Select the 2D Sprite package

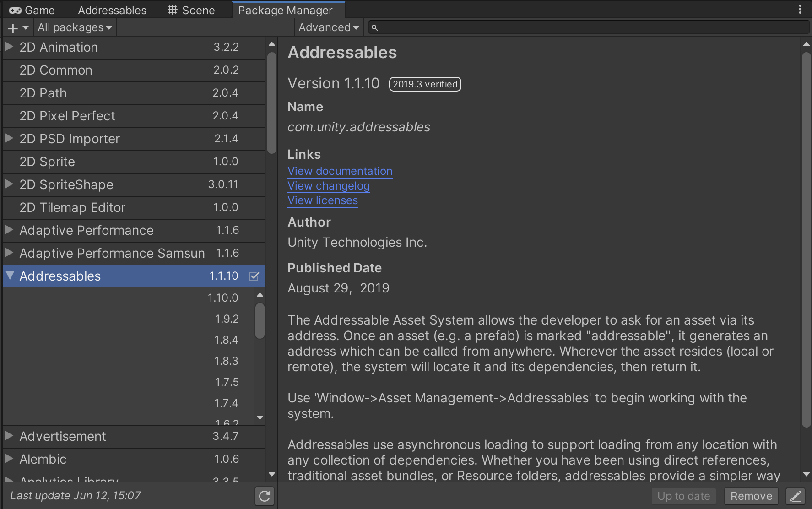click(x=134, y=162)
